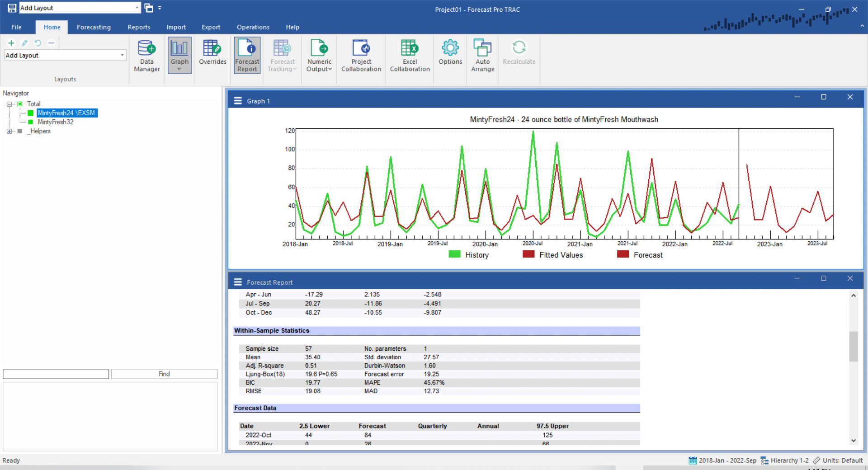Open the Operations tab
The image size is (868, 470).
coord(253,27)
